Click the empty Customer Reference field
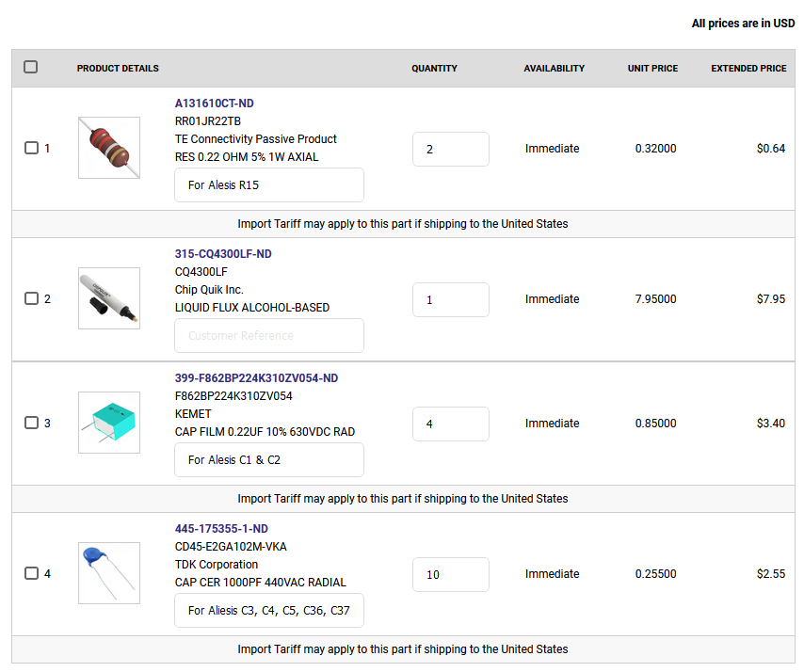The width and height of the screenshot is (804, 672). (269, 336)
